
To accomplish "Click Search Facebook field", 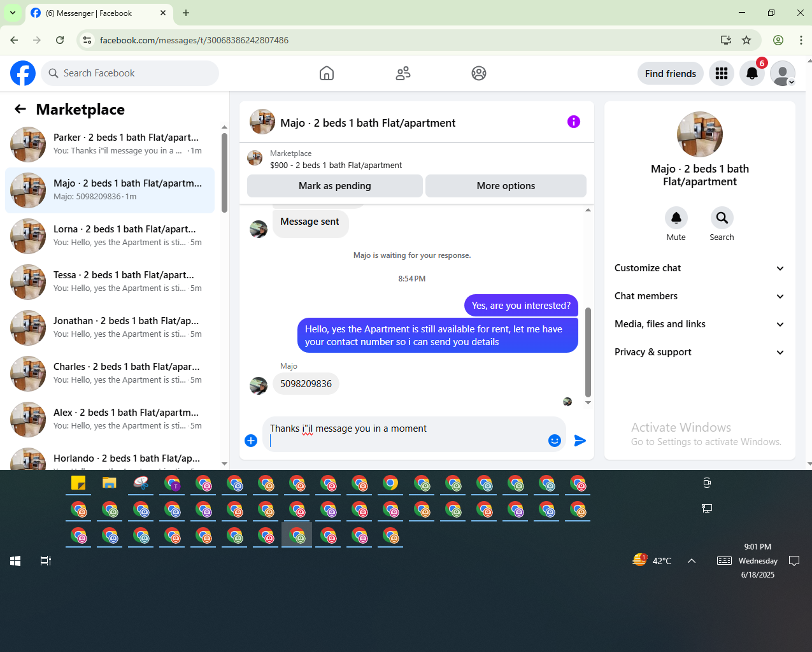I will point(130,73).
